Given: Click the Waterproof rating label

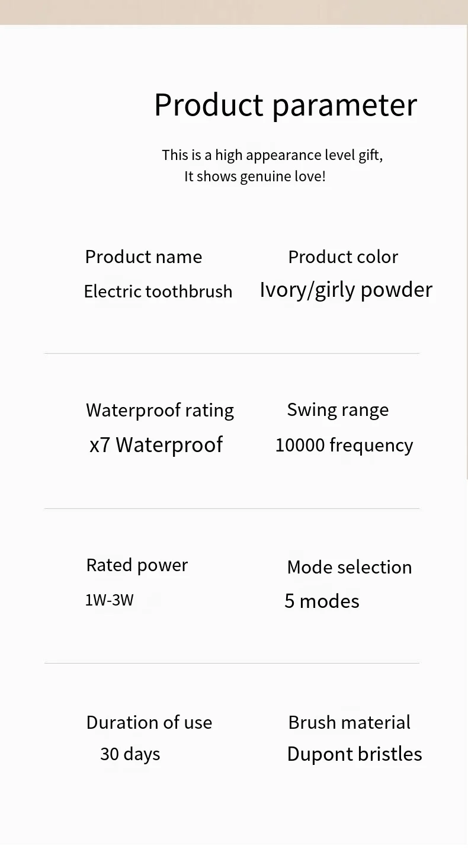Looking at the screenshot, I should tap(160, 410).
